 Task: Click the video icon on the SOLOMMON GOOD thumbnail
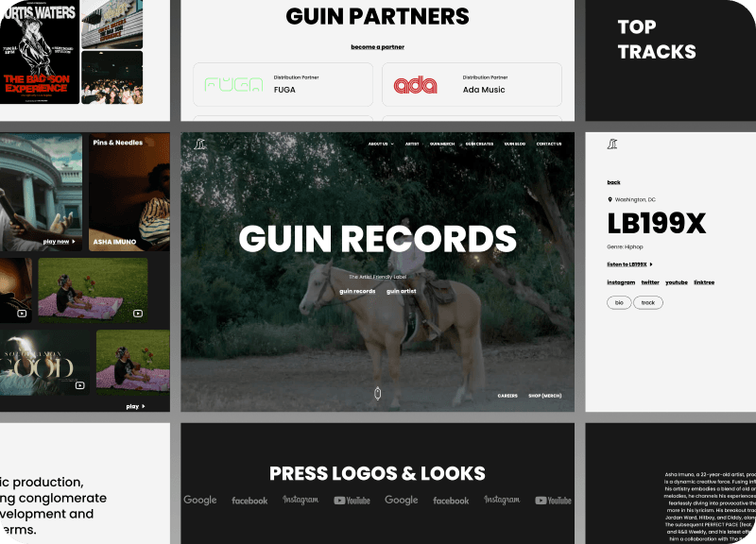[80, 385]
